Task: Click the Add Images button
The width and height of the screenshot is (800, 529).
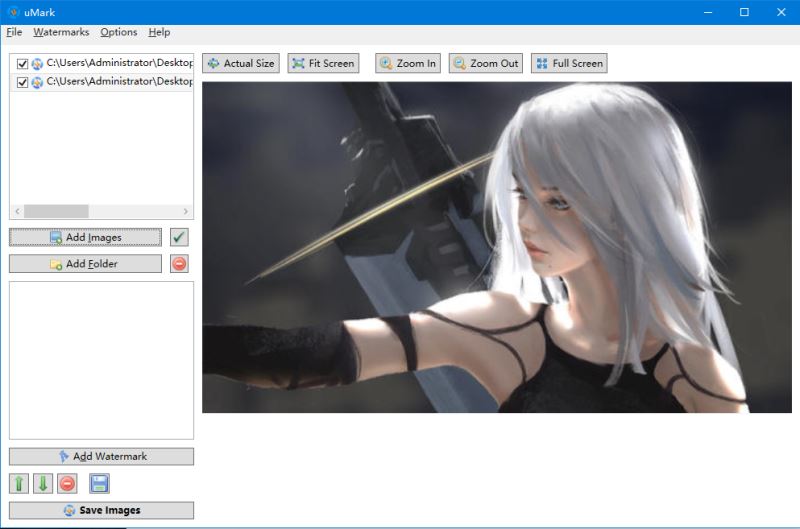Action: [x=85, y=237]
